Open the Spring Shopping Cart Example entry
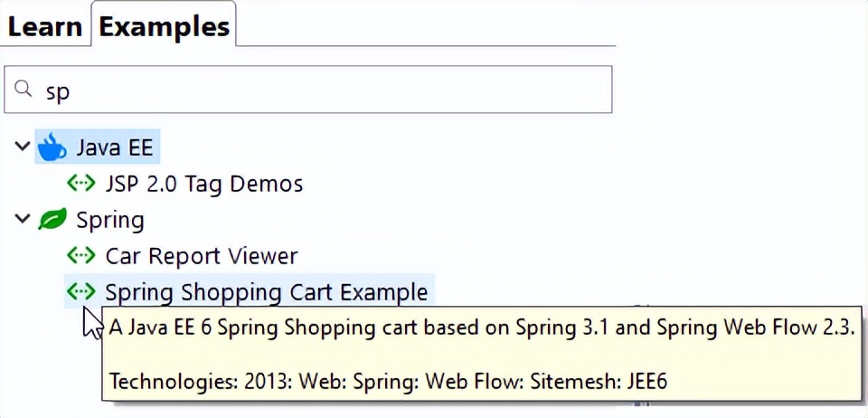Image resolution: width=868 pixels, height=418 pixels. coord(266,292)
